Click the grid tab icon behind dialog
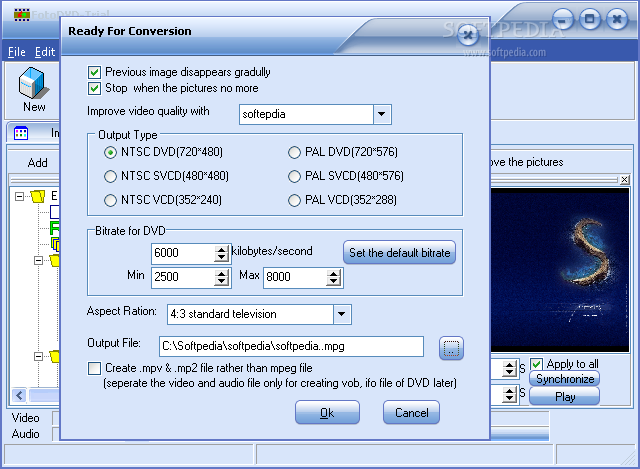Image resolution: width=640 pixels, height=469 pixels. tap(21, 133)
